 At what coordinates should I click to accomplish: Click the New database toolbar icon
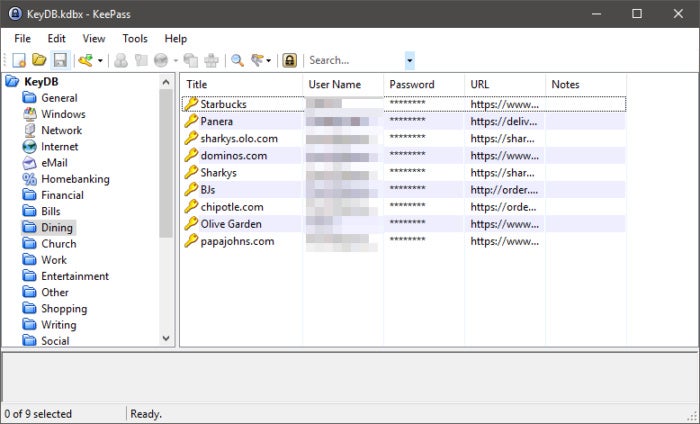coord(19,60)
